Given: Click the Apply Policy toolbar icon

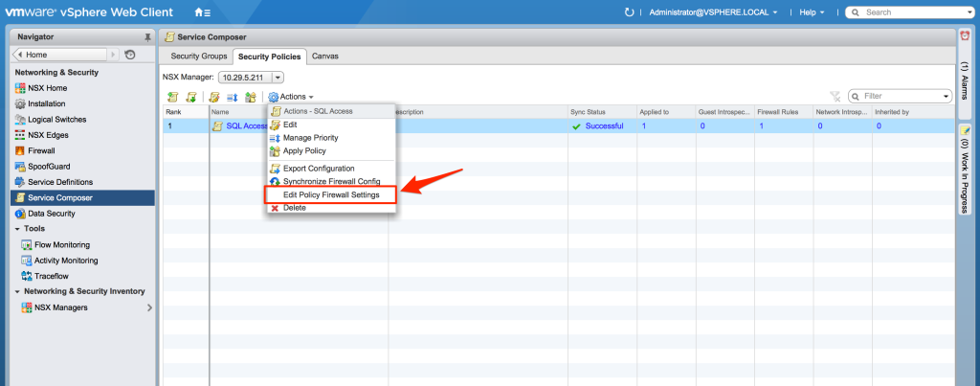Looking at the screenshot, I should click(251, 97).
